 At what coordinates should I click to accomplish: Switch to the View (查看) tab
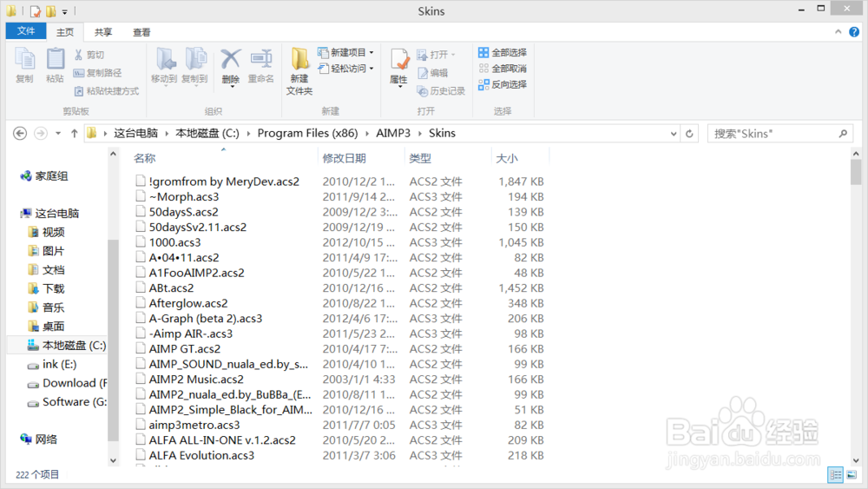[141, 32]
